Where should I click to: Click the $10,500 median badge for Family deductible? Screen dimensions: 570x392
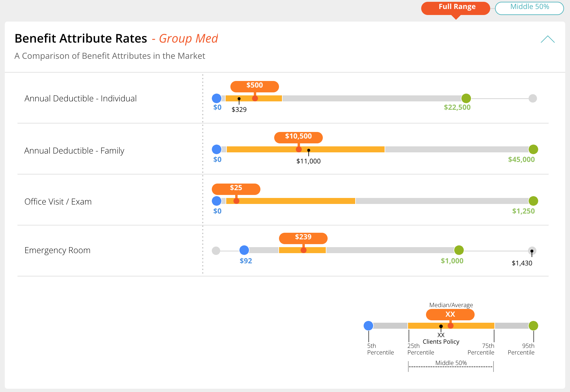[x=298, y=137]
